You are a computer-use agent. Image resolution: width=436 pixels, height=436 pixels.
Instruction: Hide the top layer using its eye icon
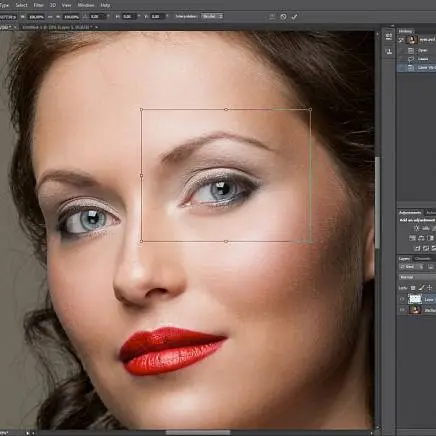click(x=402, y=299)
